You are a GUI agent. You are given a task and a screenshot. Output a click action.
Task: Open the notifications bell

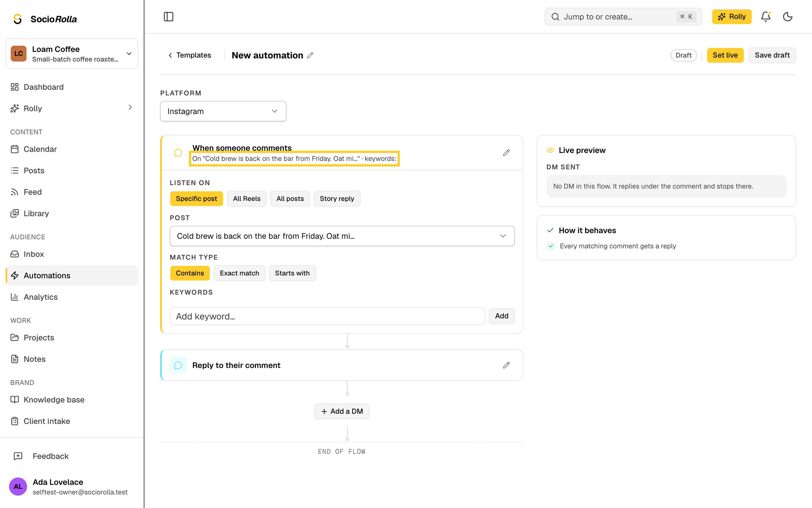tap(765, 17)
